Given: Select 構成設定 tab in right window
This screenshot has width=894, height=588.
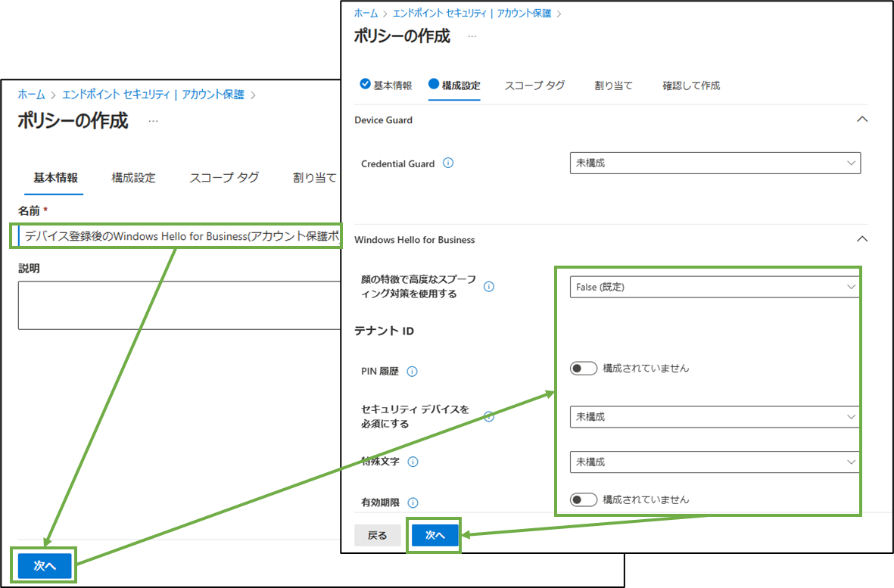Looking at the screenshot, I should [454, 86].
